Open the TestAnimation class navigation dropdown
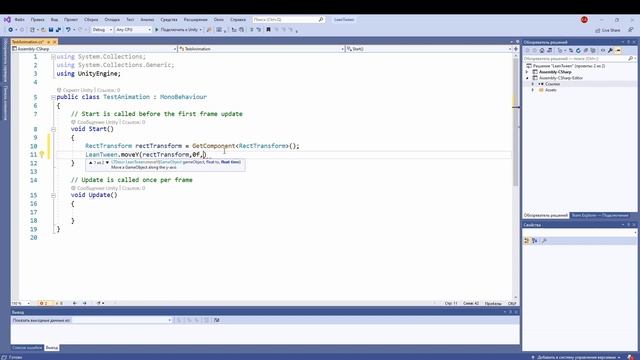640x360 pixels. [x=262, y=49]
